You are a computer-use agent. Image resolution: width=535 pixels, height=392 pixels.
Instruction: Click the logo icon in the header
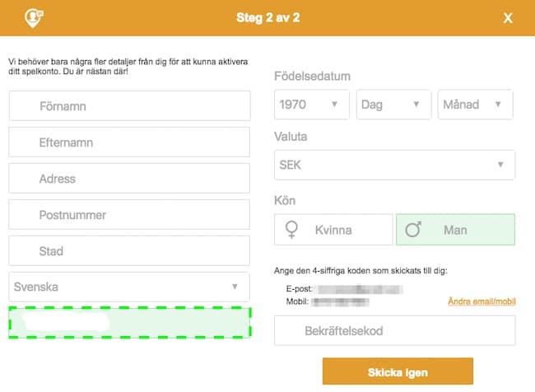tap(35, 18)
